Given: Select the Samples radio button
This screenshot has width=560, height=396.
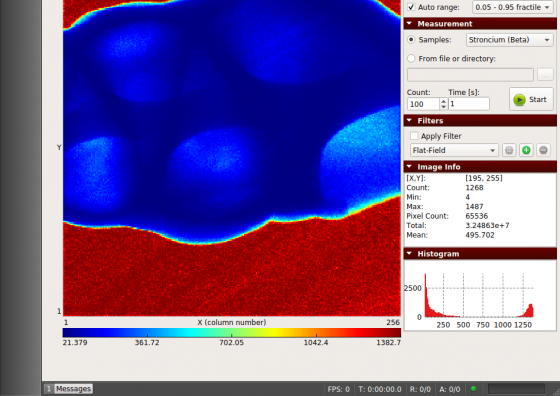Looking at the screenshot, I should point(411,40).
